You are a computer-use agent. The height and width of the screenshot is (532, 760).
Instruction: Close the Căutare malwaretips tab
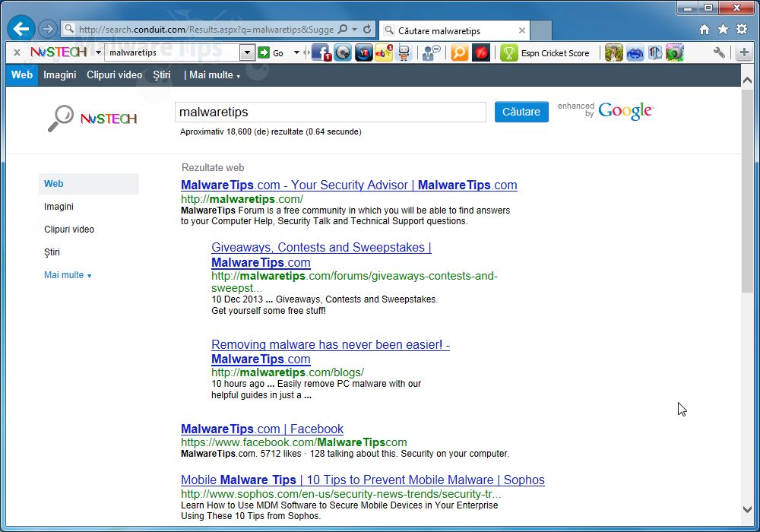coord(522,30)
